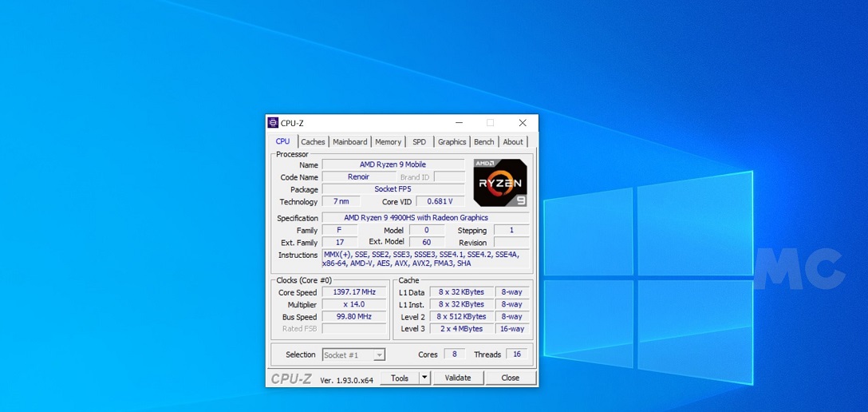
Task: Close CPU-Z using the title bar X
Action: coord(523,123)
